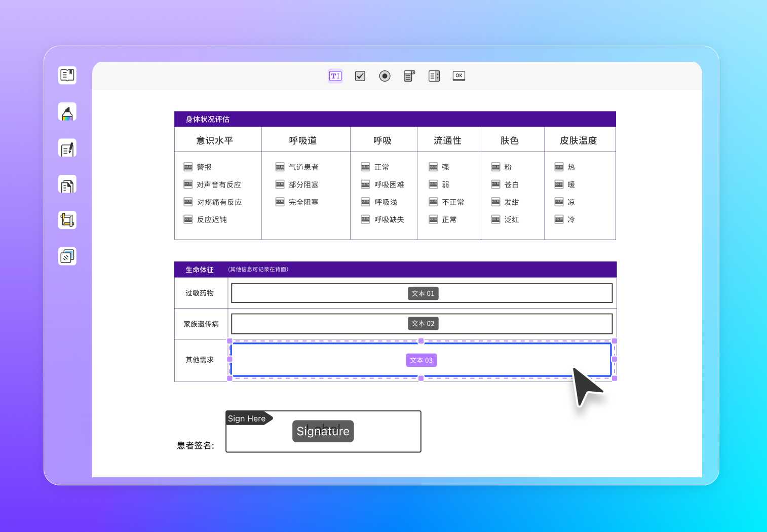Select the 文本 02 text field
The height and width of the screenshot is (532, 767).
(421, 324)
